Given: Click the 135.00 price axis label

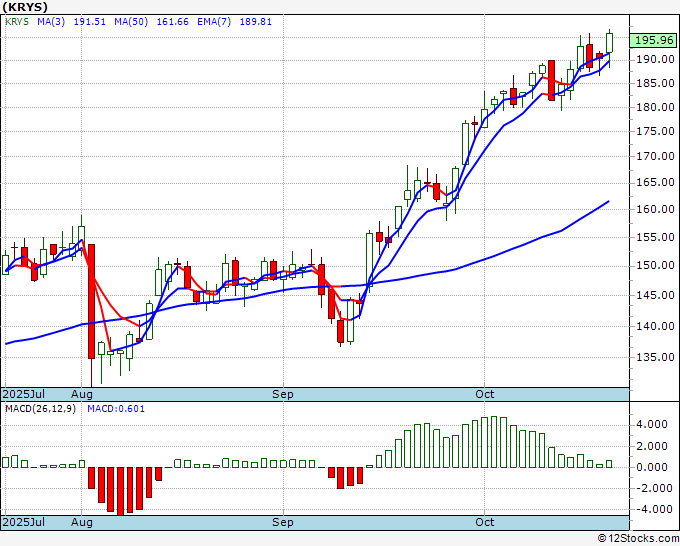Looking at the screenshot, I should click(x=655, y=357).
